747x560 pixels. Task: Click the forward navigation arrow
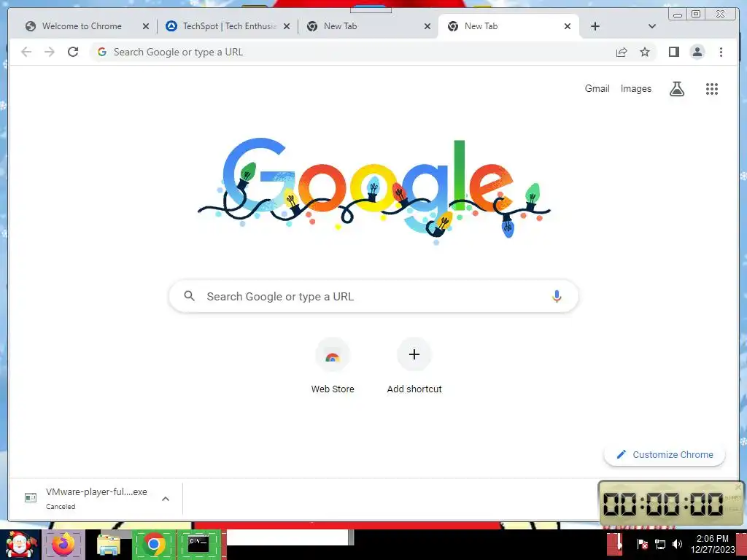point(50,52)
